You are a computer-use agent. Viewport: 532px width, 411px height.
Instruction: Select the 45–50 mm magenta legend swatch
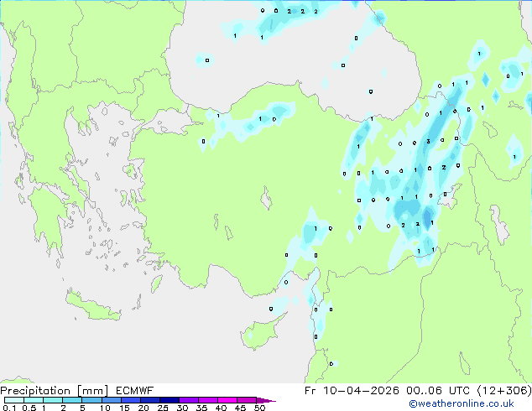(247, 400)
